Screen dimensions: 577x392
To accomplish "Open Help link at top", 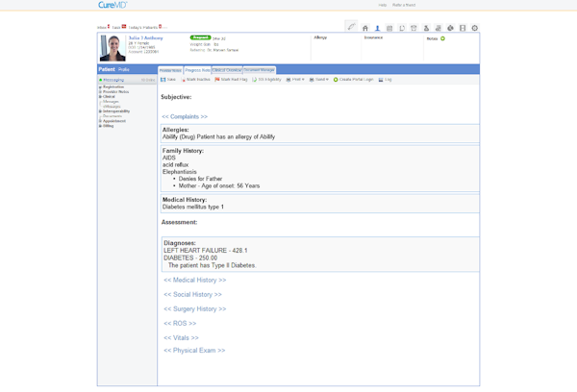I will [383, 5].
